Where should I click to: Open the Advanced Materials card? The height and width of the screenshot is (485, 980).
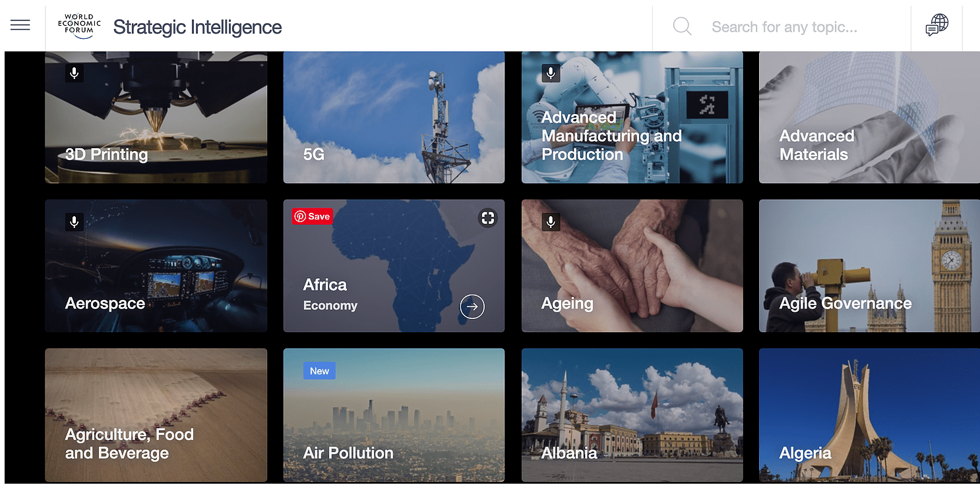(869, 117)
